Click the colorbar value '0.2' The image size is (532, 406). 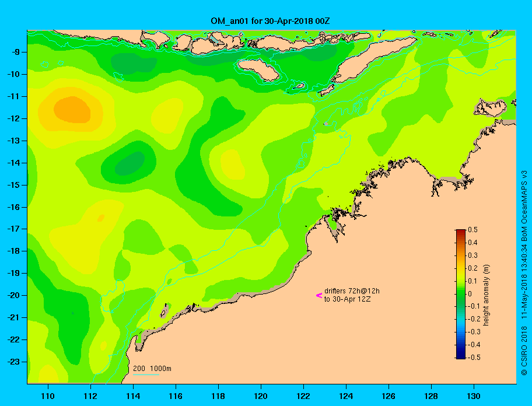473,268
